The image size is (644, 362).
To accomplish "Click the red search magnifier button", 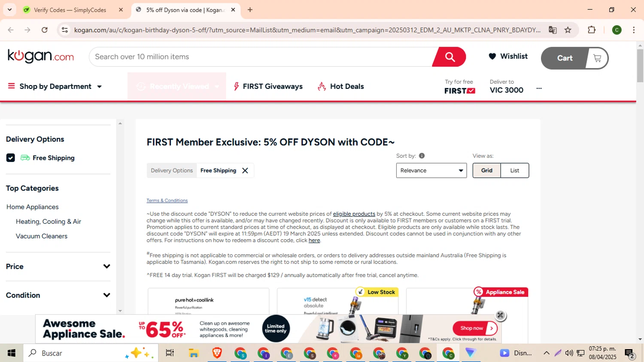I will tap(449, 57).
